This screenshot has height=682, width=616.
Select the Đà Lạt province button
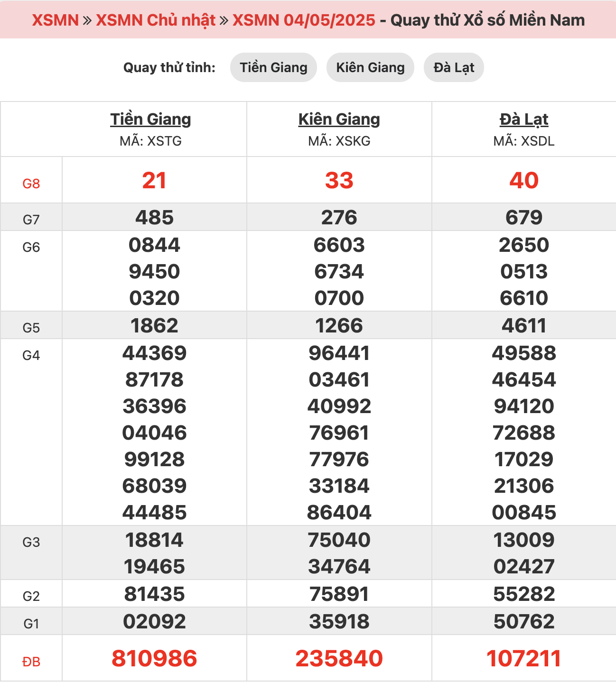coord(454,67)
